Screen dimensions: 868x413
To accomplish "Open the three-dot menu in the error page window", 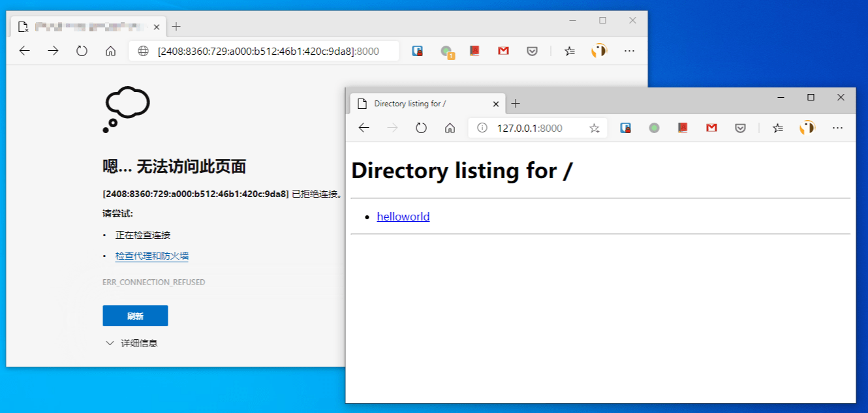I will pyautogui.click(x=629, y=51).
